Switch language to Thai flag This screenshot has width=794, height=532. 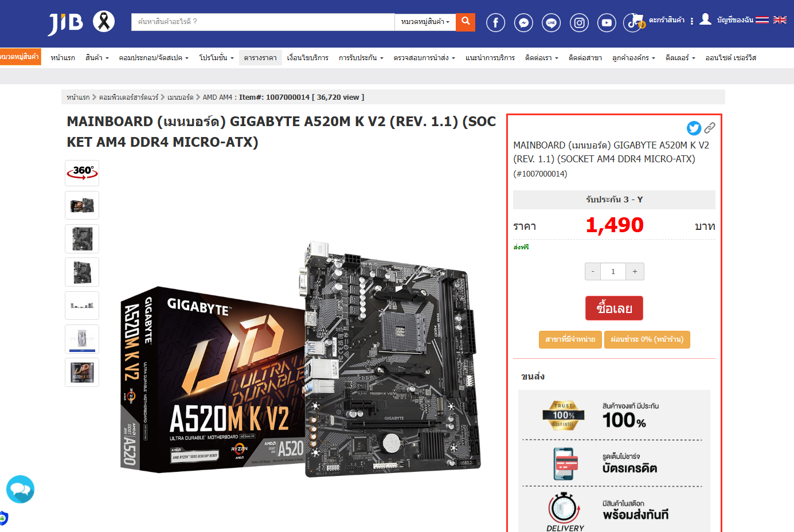pos(762,19)
